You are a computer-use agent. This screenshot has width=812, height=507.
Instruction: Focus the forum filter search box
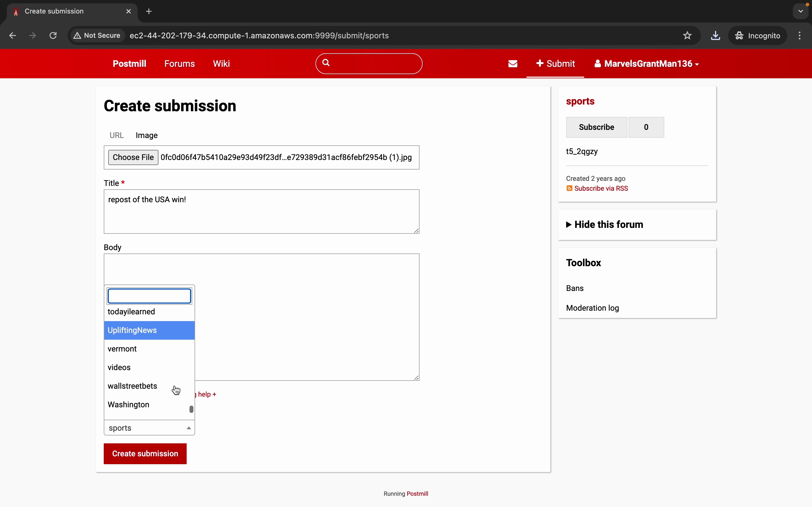pyautogui.click(x=149, y=296)
